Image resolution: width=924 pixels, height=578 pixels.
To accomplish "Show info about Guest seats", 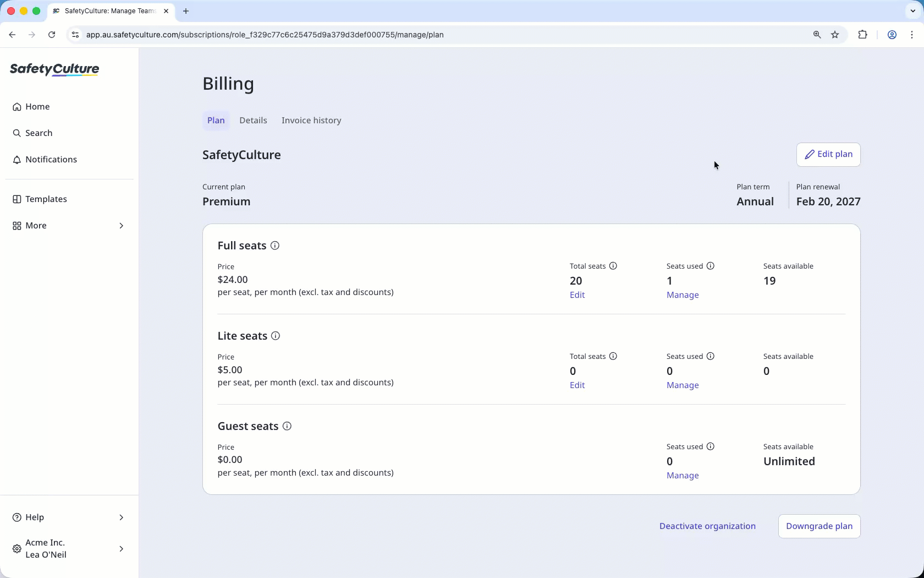I will coord(287,426).
